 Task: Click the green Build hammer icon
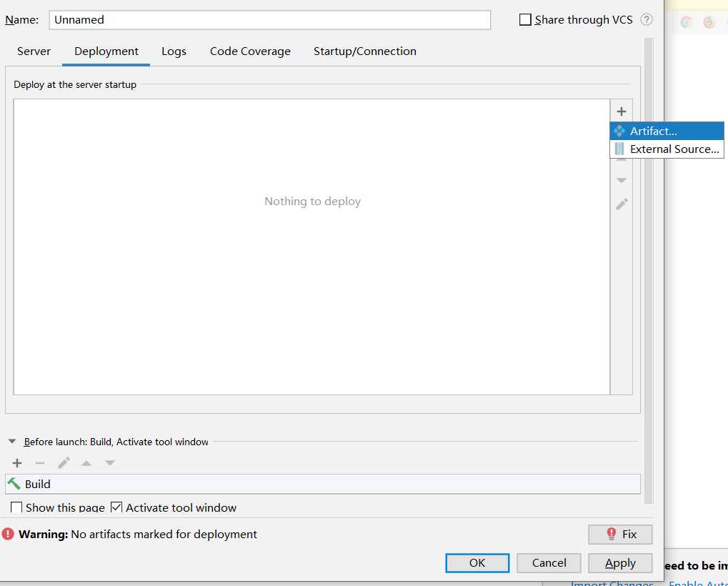click(x=14, y=484)
